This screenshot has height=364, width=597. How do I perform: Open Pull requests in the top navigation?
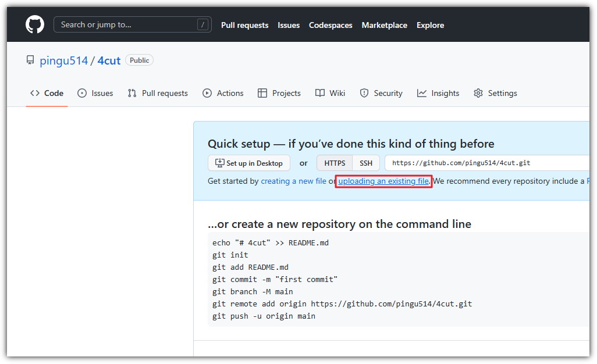coord(245,25)
